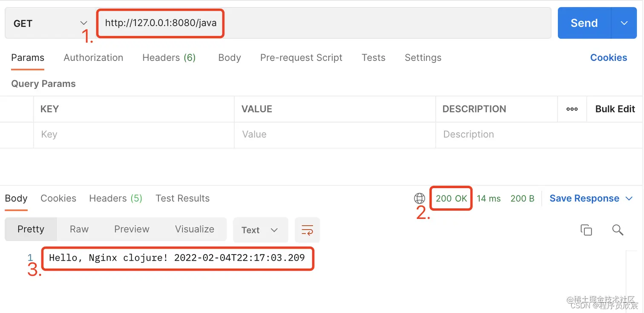This screenshot has height=313, width=644.
Task: Click the globe network icon
Action: click(x=420, y=198)
